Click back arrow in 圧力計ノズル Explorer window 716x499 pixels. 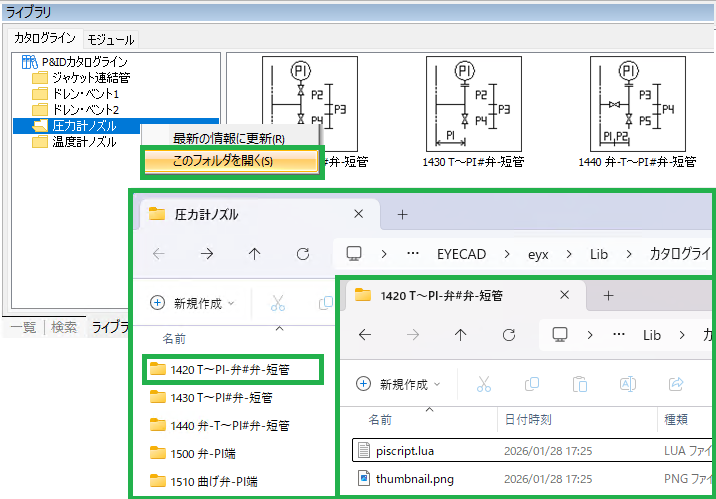pyautogui.click(x=158, y=254)
